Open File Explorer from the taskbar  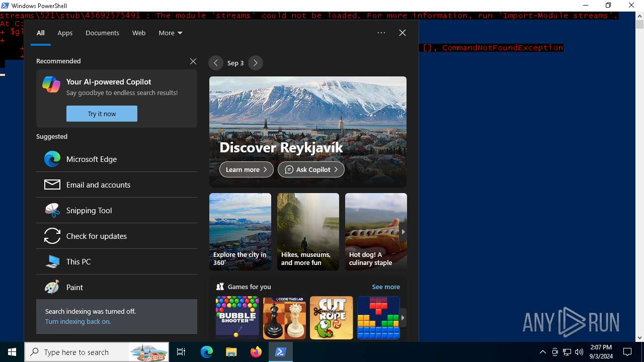[x=231, y=352]
